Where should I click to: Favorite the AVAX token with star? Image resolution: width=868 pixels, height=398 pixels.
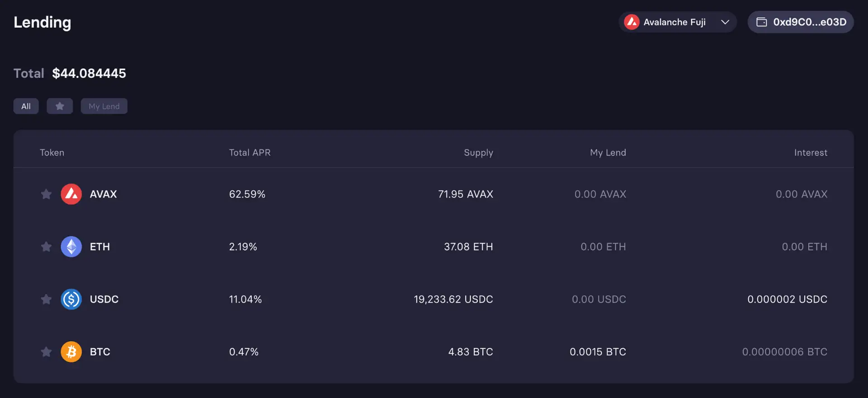pyautogui.click(x=46, y=194)
